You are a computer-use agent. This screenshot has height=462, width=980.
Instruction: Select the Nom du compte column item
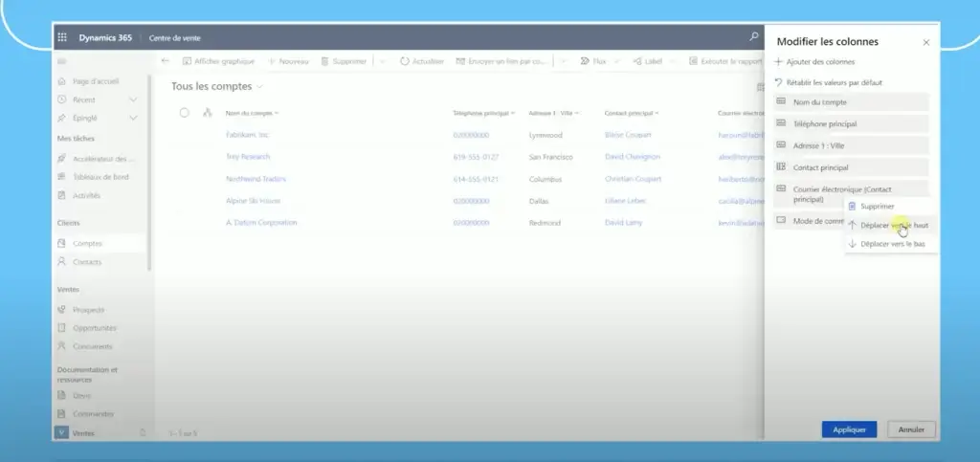851,101
